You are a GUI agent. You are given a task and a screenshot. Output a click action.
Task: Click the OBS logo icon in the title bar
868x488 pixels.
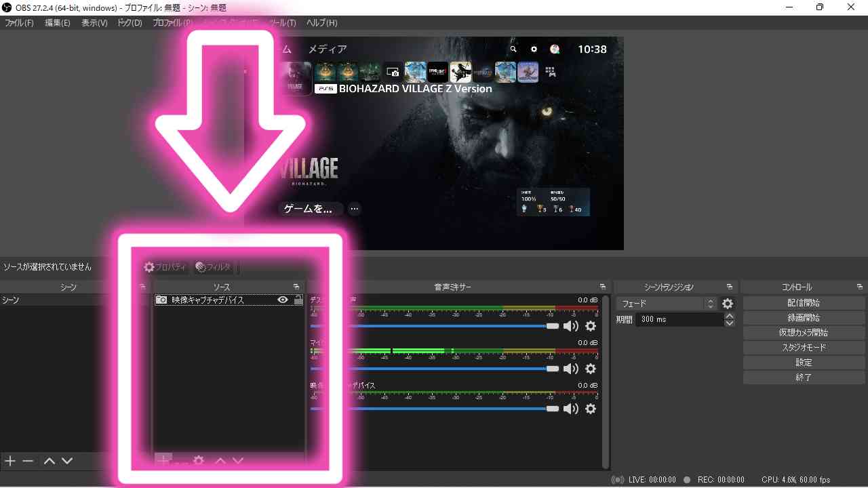click(7, 7)
